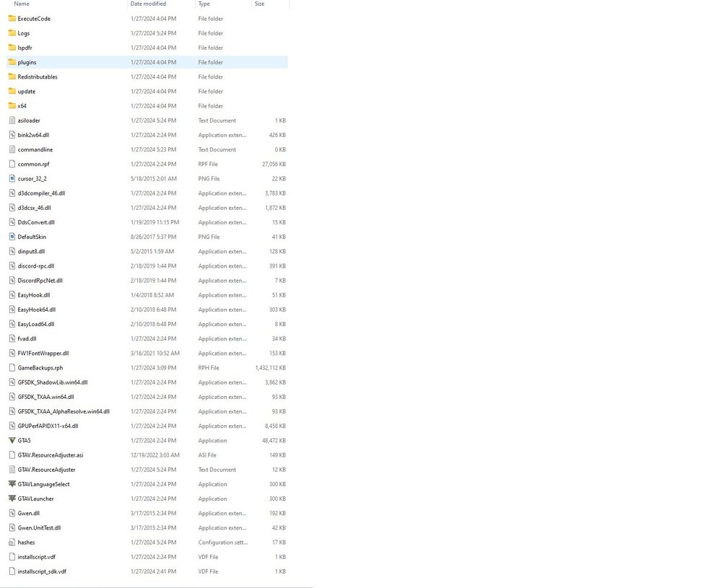
Task: Select the d3dcompiler_46.dll file name
Action: (41, 193)
